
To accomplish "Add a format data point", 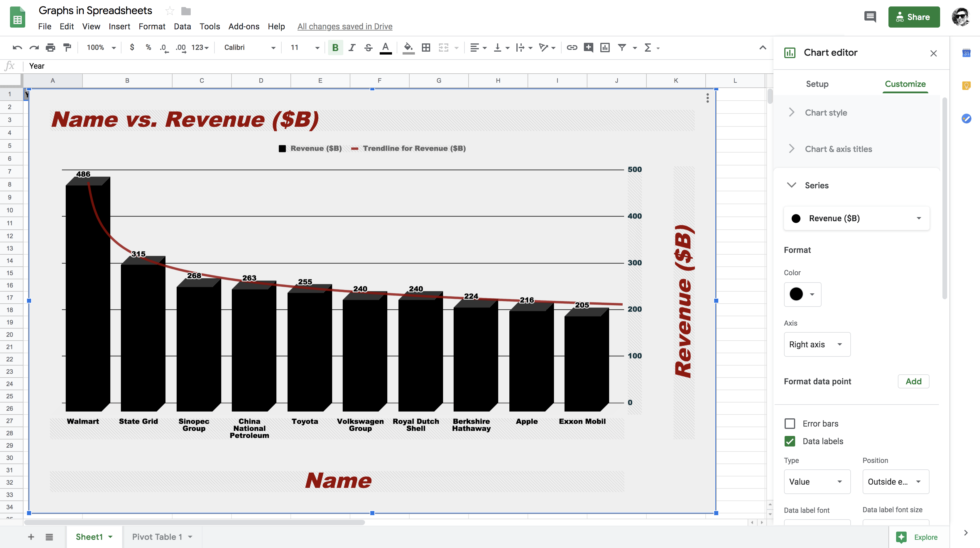I will (913, 381).
